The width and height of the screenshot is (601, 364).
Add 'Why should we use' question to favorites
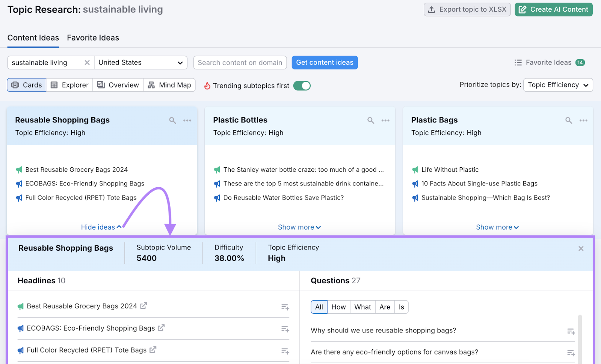[x=571, y=331]
